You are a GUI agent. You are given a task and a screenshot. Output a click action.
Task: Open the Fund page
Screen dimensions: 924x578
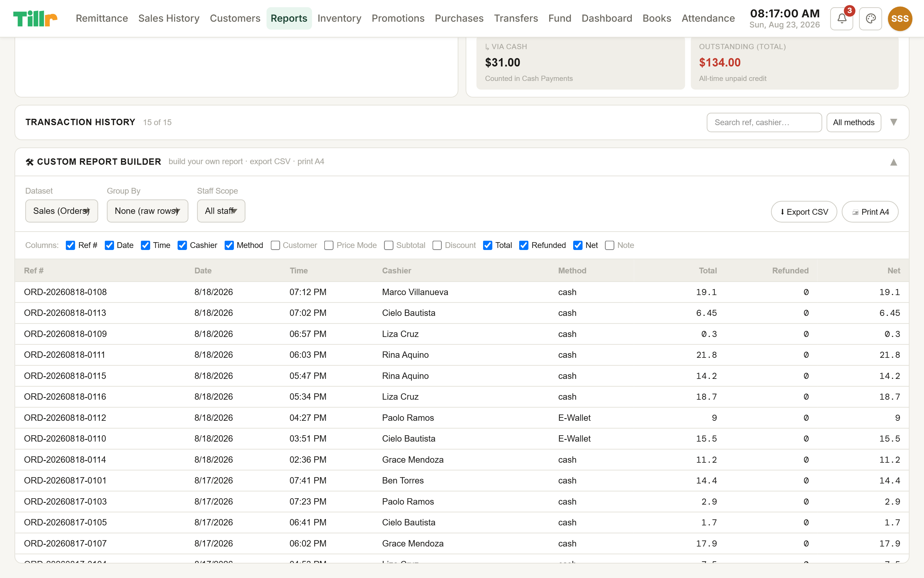[x=560, y=18]
